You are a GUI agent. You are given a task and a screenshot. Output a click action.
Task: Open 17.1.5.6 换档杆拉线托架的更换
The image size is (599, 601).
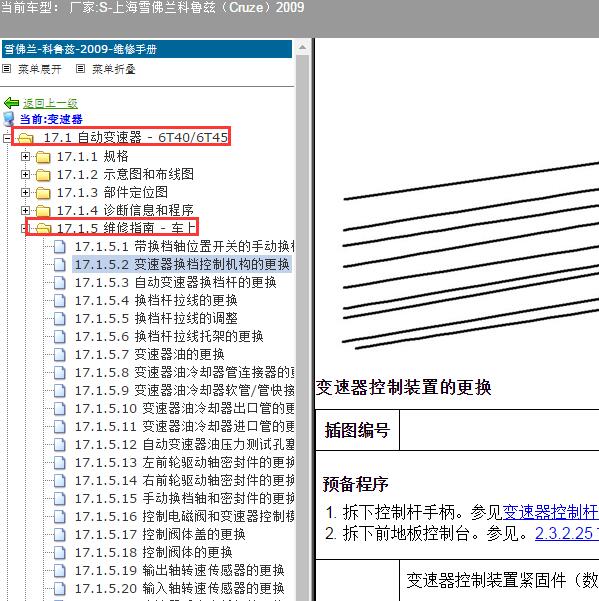(169, 337)
